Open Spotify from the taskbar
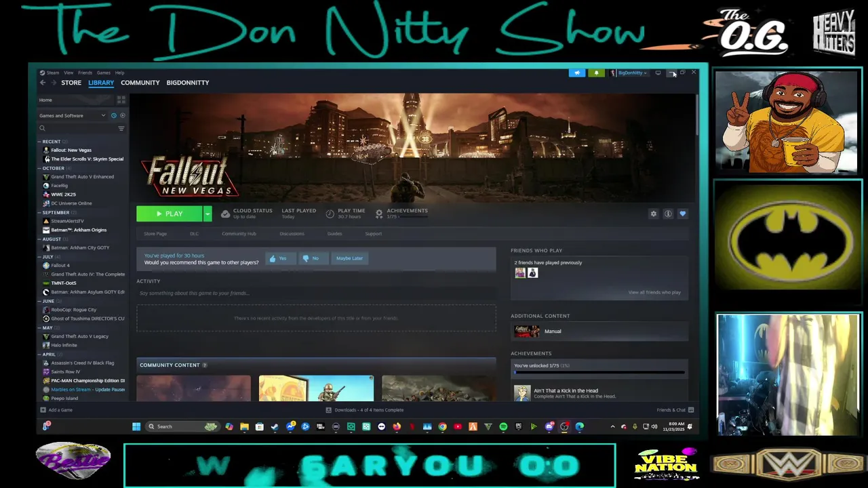868x488 pixels. point(503,426)
